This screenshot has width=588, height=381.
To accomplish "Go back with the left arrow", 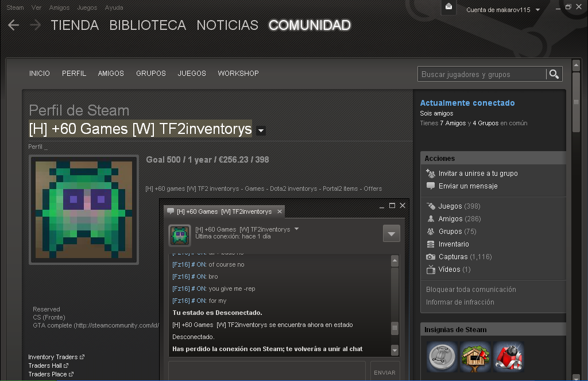I will pyautogui.click(x=14, y=25).
